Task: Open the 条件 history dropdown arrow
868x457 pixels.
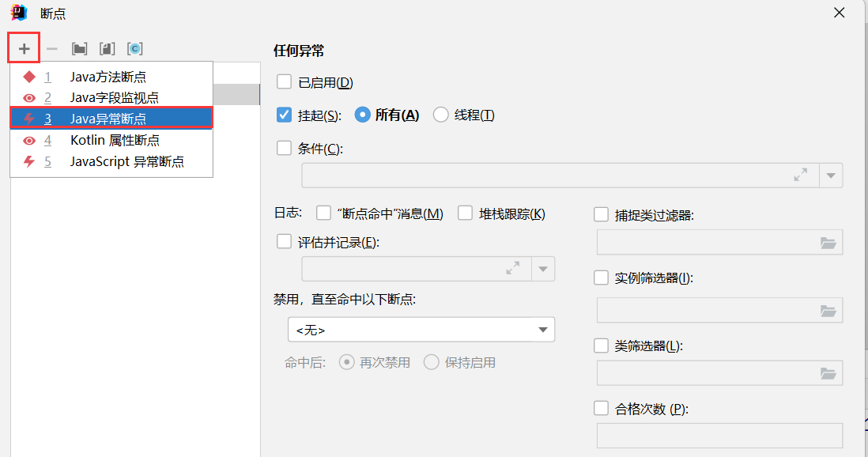Action: pyautogui.click(x=830, y=175)
